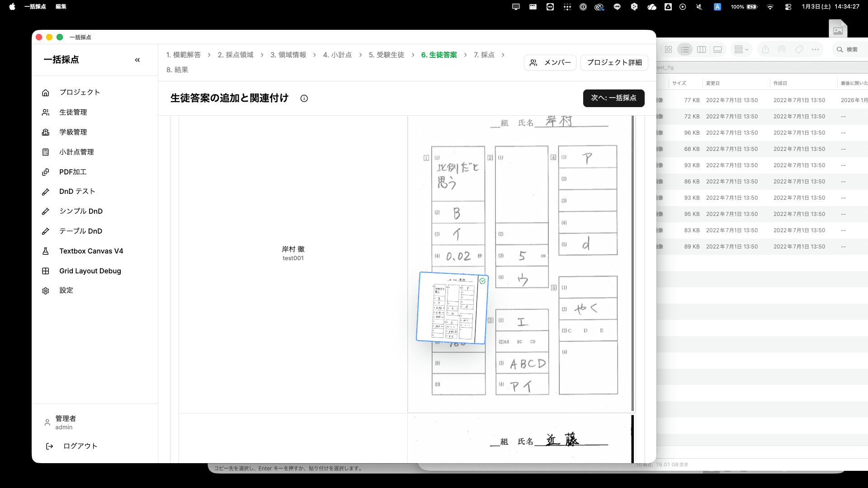
Task: Collapse the sidebar with the chevron
Action: (137, 59)
